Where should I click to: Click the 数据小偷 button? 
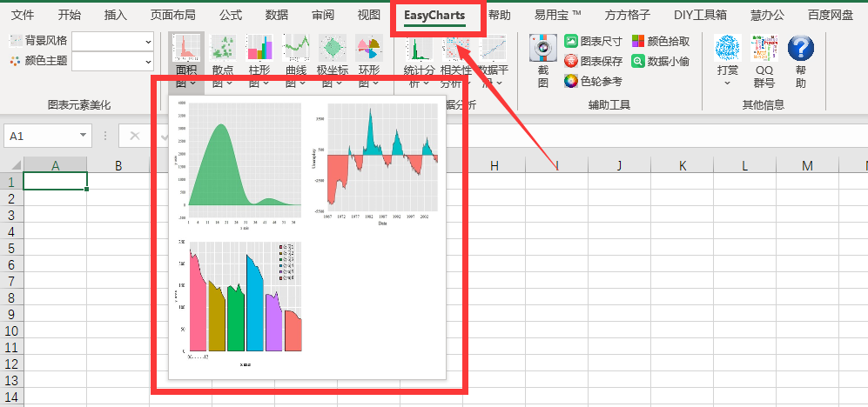(661, 61)
